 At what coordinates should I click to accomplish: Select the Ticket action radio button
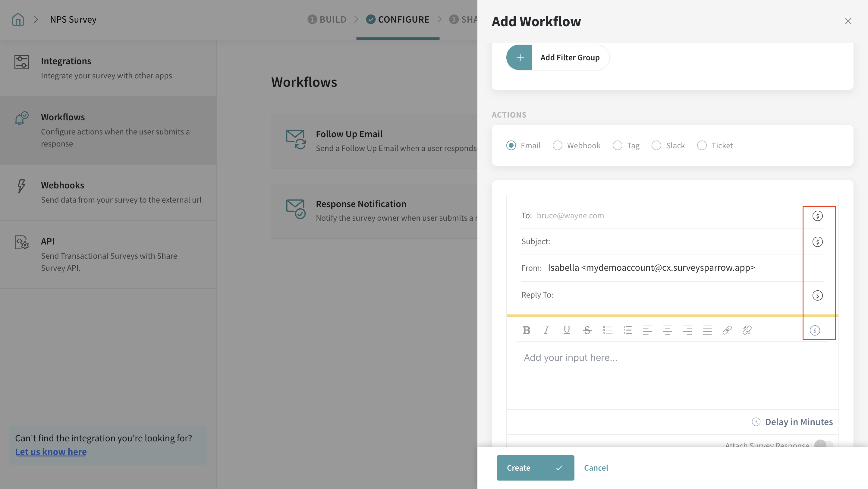pyautogui.click(x=702, y=146)
